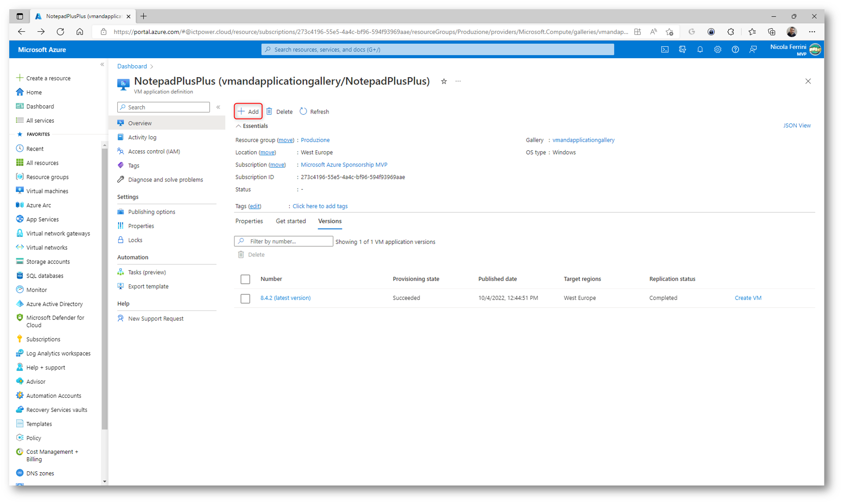Pin NotepadPlusPlus with the favorite star
843x504 pixels.
click(x=444, y=81)
